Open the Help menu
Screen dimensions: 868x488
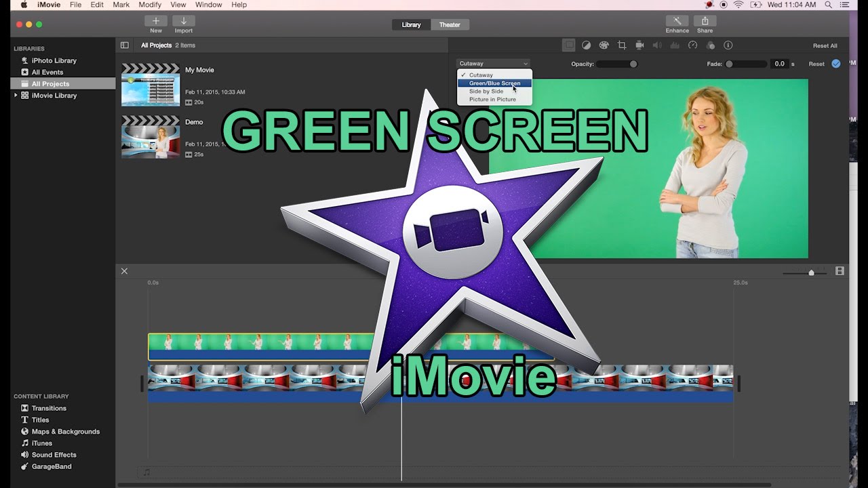(239, 5)
